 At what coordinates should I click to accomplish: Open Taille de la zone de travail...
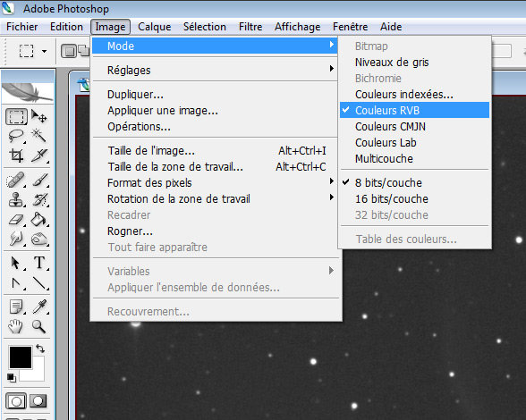tap(215, 166)
